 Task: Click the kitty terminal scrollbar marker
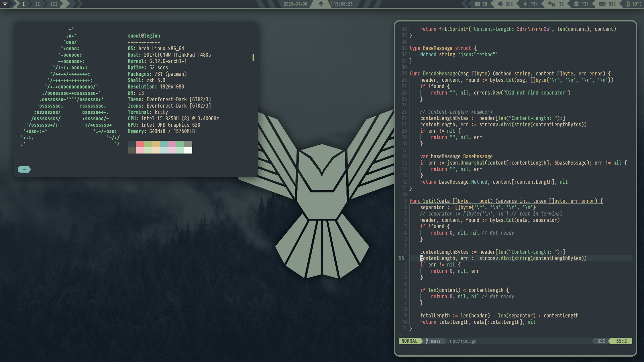(253, 58)
